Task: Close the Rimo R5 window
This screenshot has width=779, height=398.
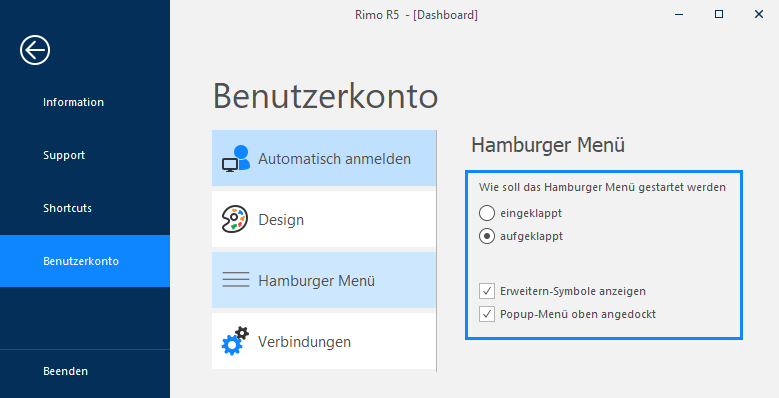Action: [759, 14]
